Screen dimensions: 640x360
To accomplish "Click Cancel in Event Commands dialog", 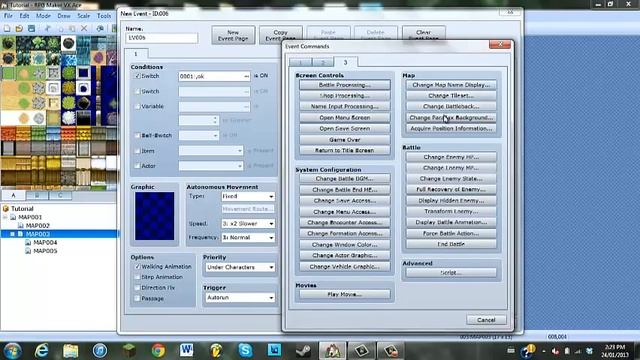I will tap(486, 320).
